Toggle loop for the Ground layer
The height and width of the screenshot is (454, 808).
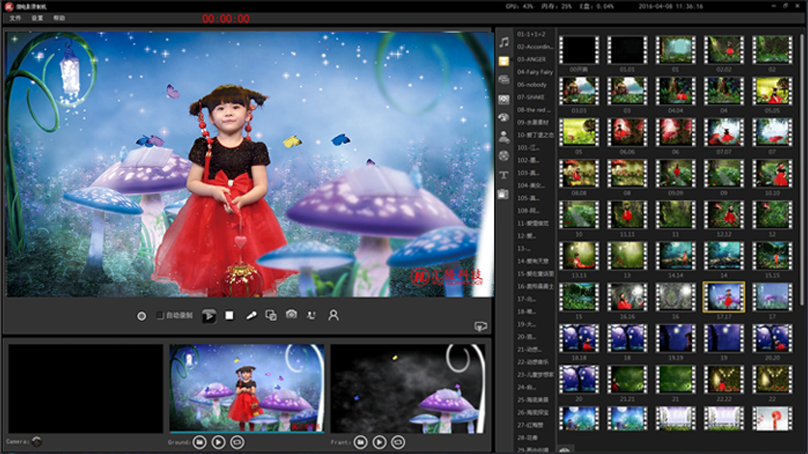click(237, 442)
